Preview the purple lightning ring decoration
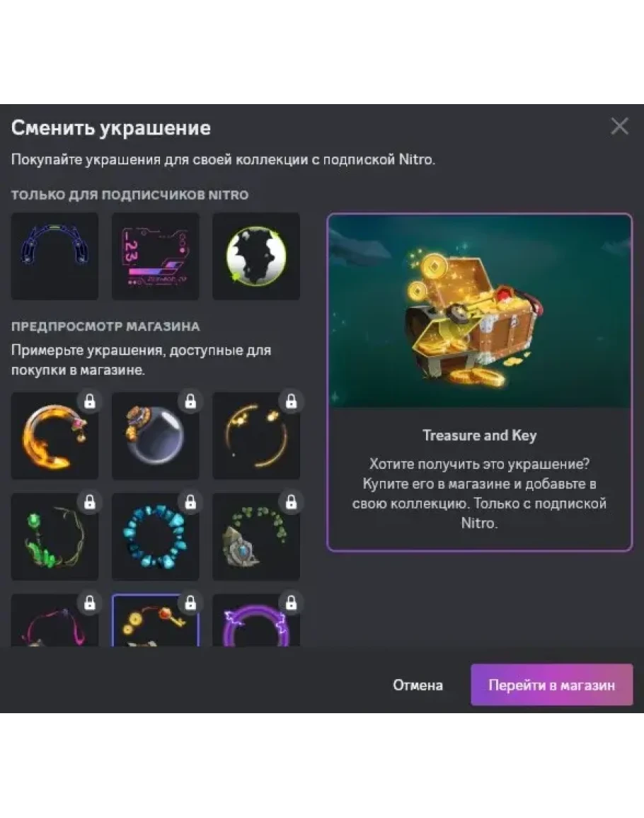The image size is (644, 818). coord(256,620)
